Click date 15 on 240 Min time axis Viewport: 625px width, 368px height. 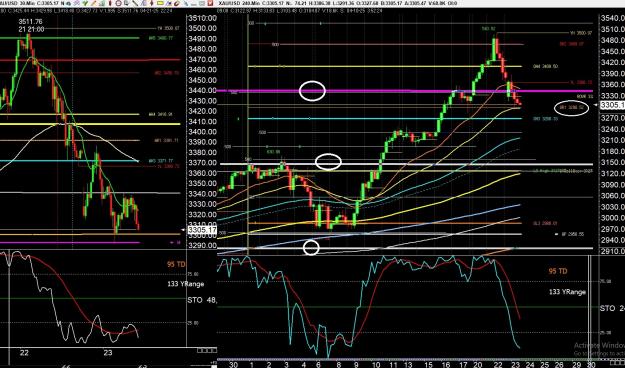coord(428,364)
